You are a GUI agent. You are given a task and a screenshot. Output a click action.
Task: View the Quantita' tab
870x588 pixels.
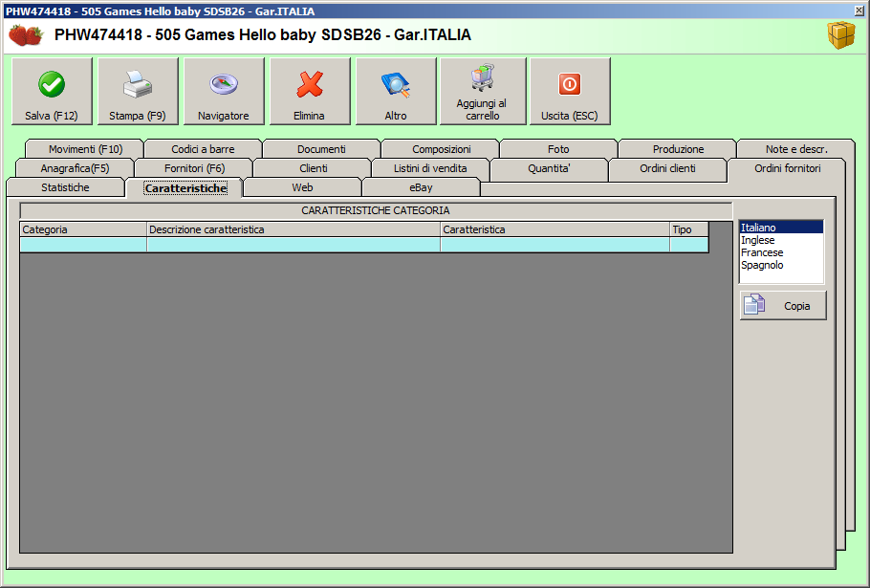click(x=549, y=168)
